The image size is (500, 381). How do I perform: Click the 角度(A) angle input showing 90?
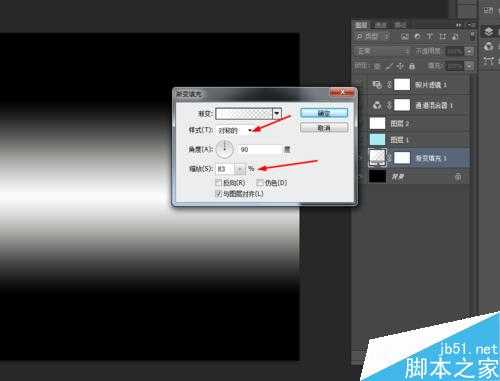[260, 149]
